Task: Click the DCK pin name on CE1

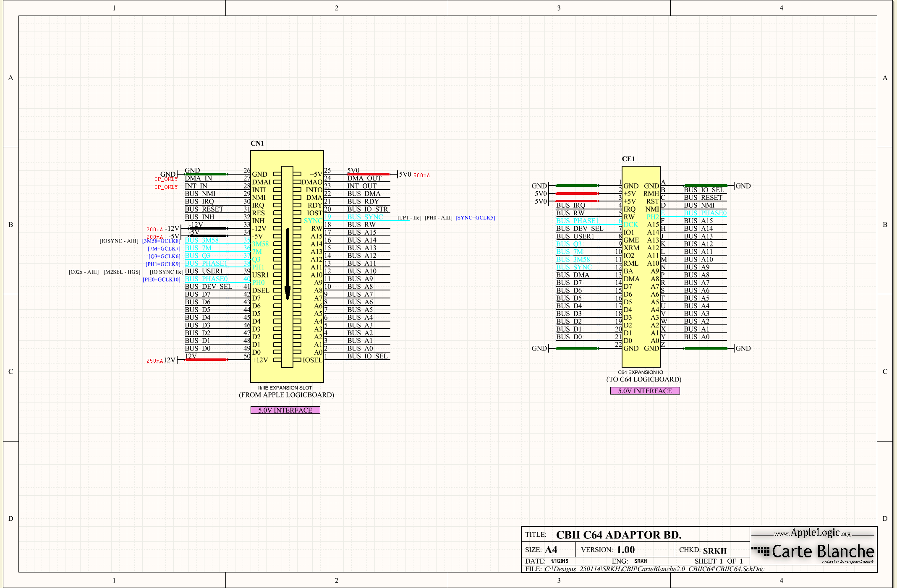Action: click(631, 225)
